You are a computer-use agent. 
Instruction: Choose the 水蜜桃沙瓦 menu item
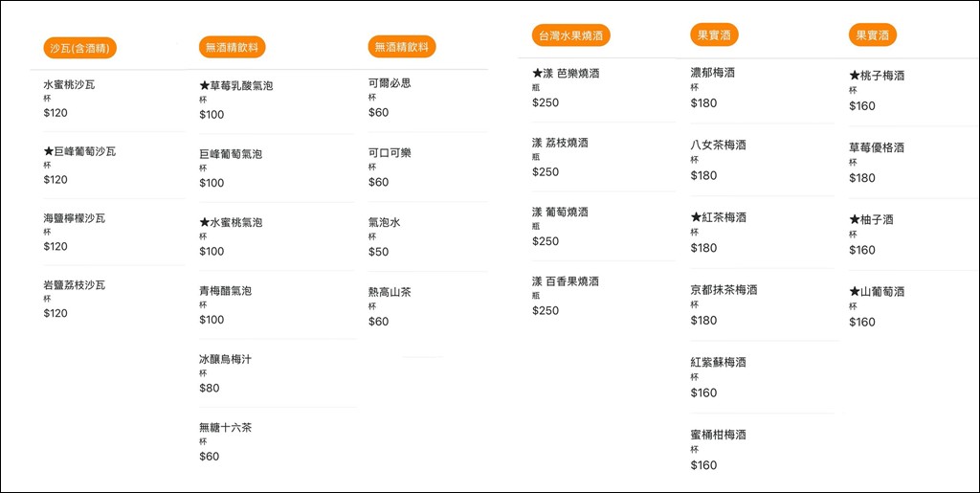70,85
